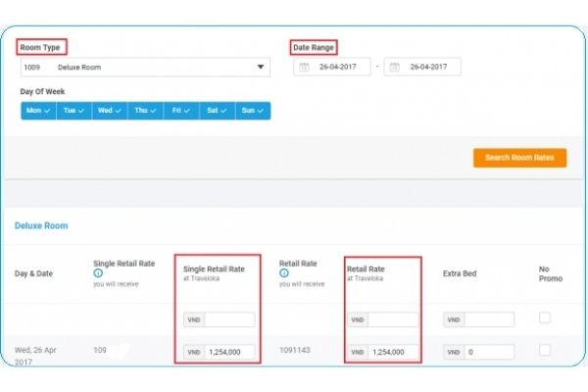Viewport: 588px width, 392px height.
Task: Click info icon under Single Retail Rate
Action: click(98, 273)
